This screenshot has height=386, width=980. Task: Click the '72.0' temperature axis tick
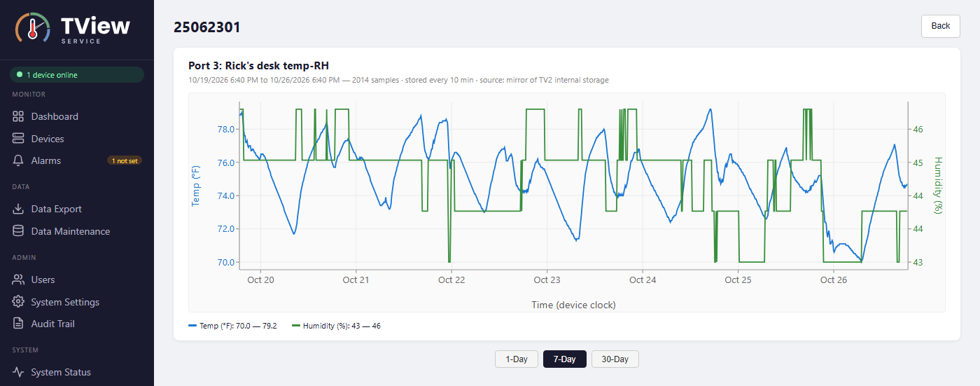point(227,229)
